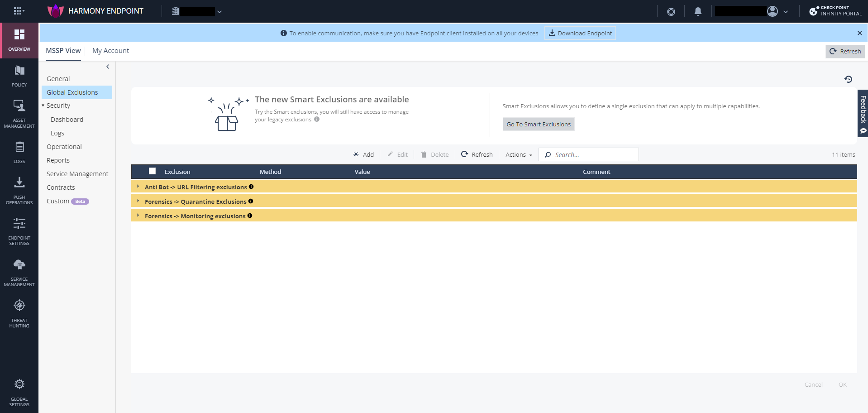Image resolution: width=868 pixels, height=413 pixels.
Task: Refresh the exclusions table
Action: click(477, 154)
